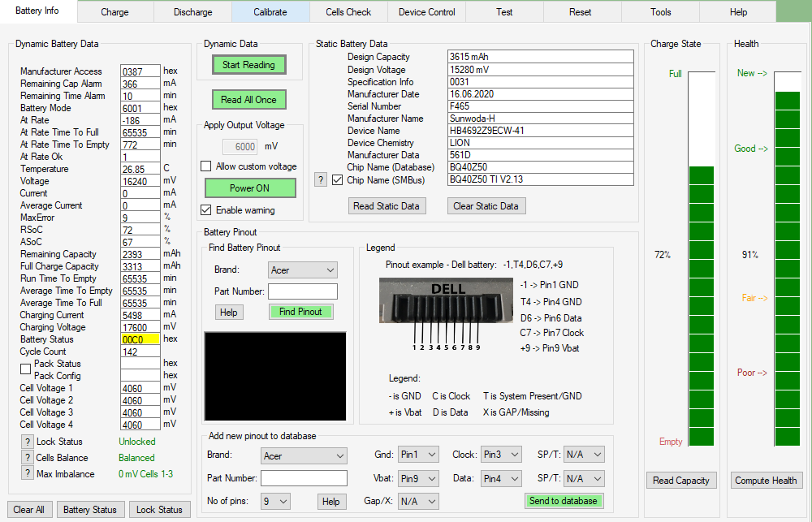
Task: Click the Read Capacity button
Action: [x=681, y=481]
